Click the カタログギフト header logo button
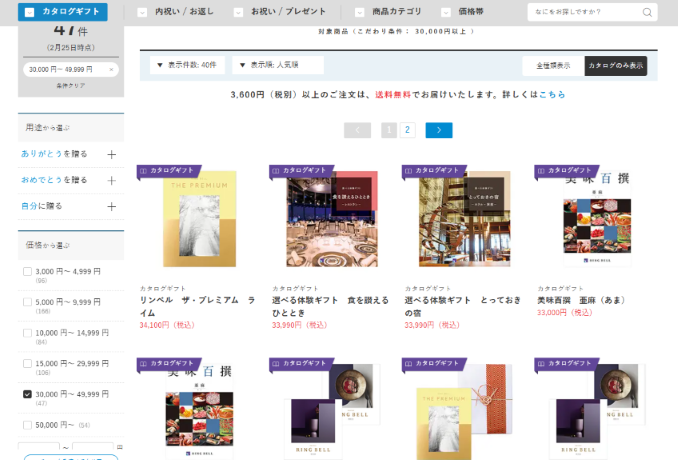 click(62, 12)
